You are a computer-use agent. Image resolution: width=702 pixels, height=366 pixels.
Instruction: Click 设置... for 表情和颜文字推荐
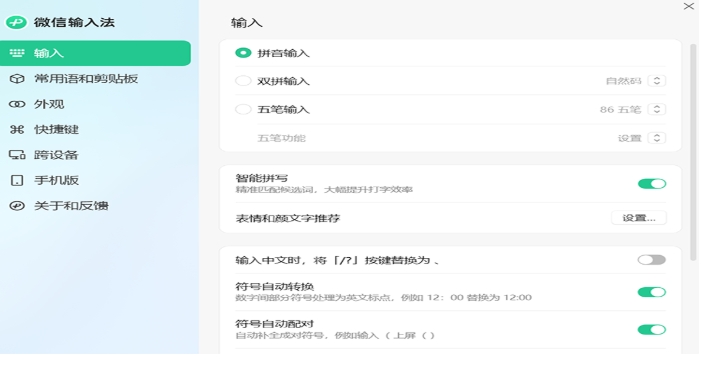point(639,218)
